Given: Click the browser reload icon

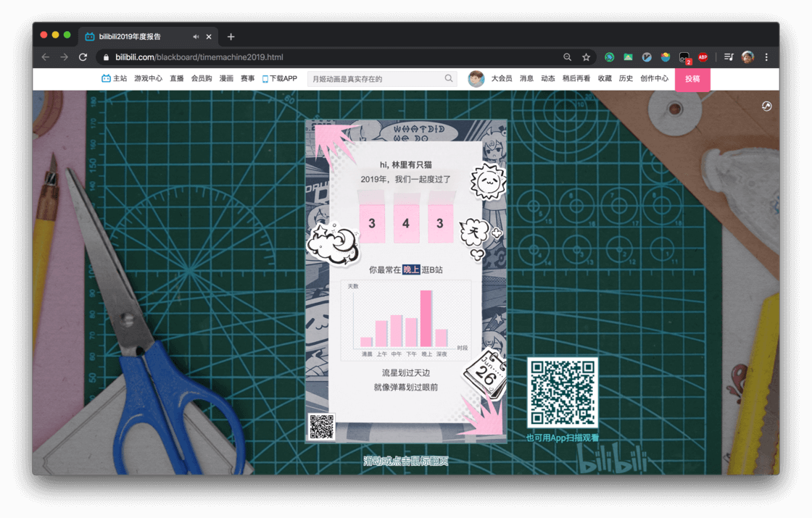Looking at the screenshot, I should click(83, 57).
